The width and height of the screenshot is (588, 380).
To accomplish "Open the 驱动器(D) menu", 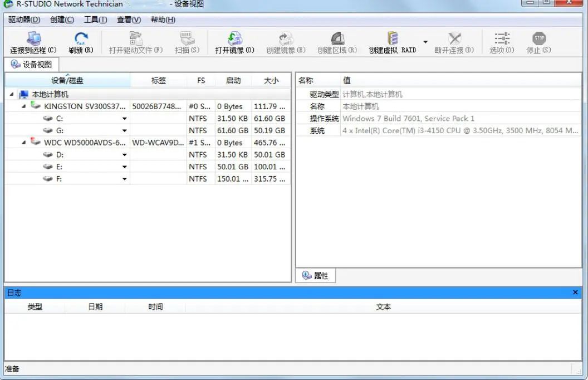I will tap(24, 20).
